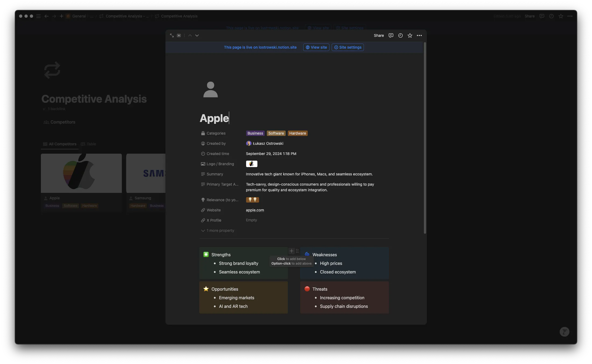Go to next record with down chevron
592x364 pixels.
pos(197,35)
